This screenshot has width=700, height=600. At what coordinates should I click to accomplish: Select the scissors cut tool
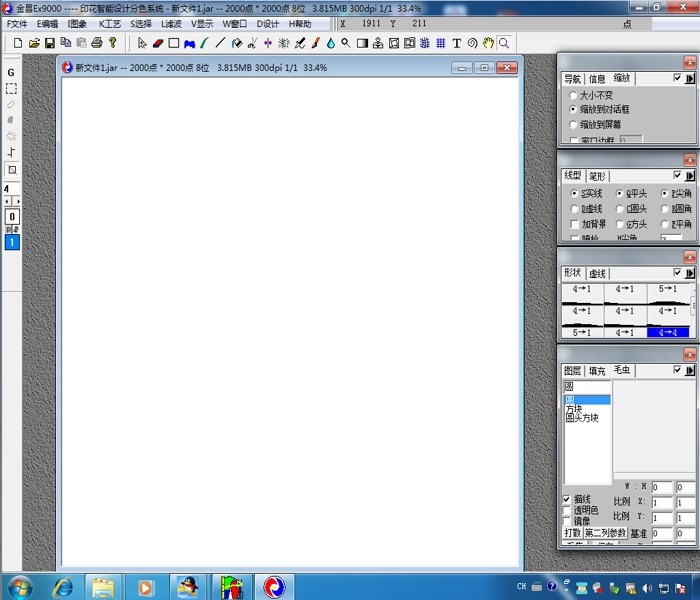pyautogui.click(x=252, y=43)
